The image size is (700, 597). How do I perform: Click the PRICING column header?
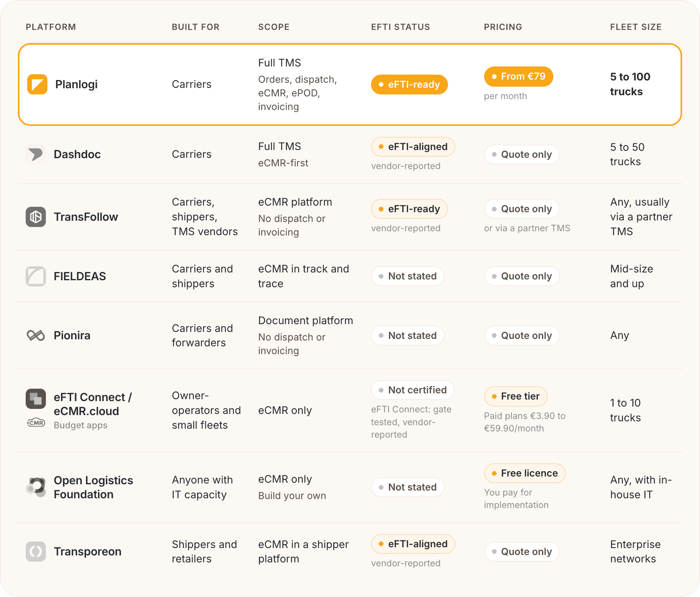(x=503, y=27)
